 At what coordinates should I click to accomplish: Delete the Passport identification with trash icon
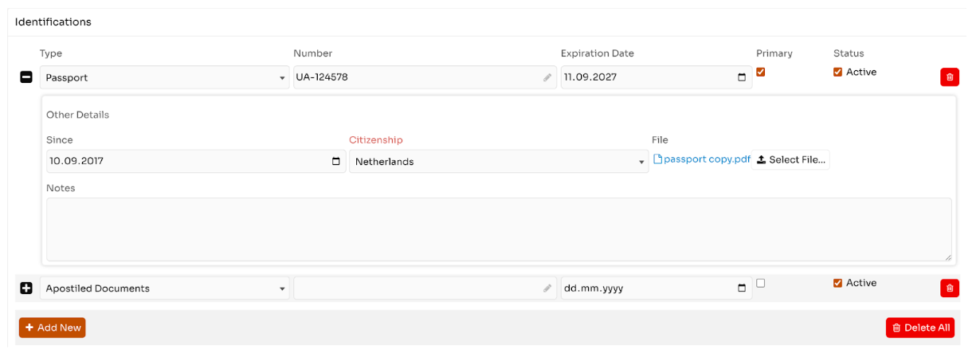(x=949, y=77)
